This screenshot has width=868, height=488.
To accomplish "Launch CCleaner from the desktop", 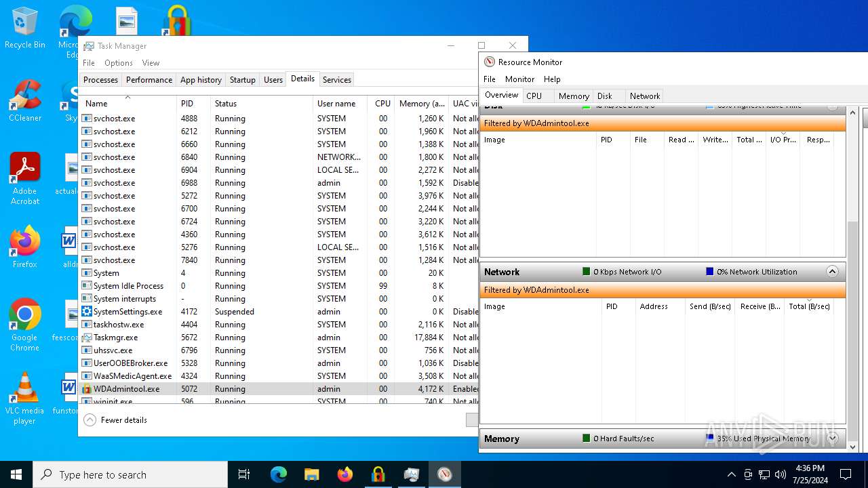I will [24, 102].
